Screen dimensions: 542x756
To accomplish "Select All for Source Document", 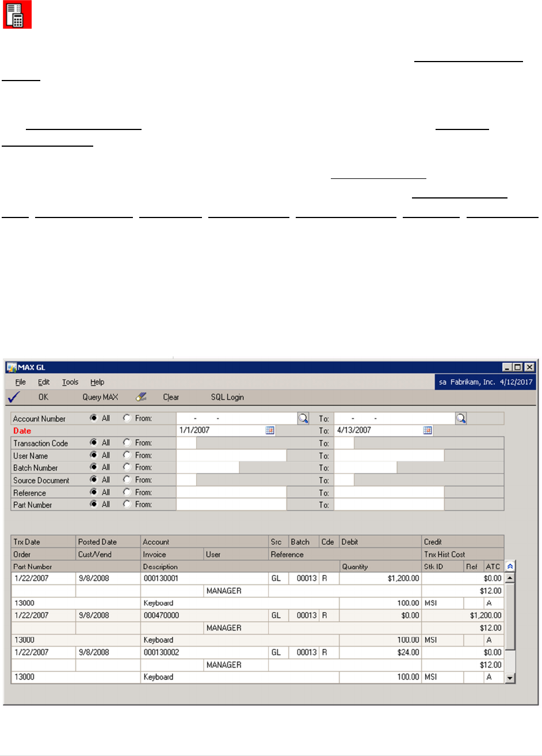I will (x=94, y=480).
